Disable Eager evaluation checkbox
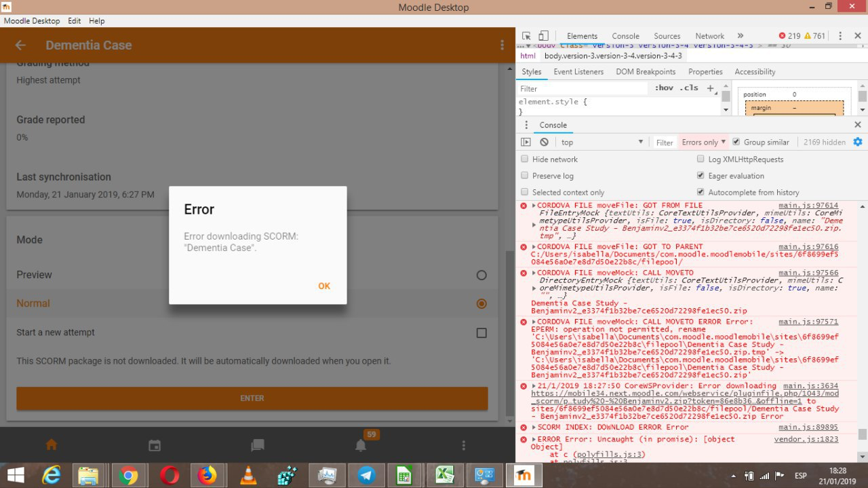Screen dimensions: 868x488 pyautogui.click(x=701, y=176)
